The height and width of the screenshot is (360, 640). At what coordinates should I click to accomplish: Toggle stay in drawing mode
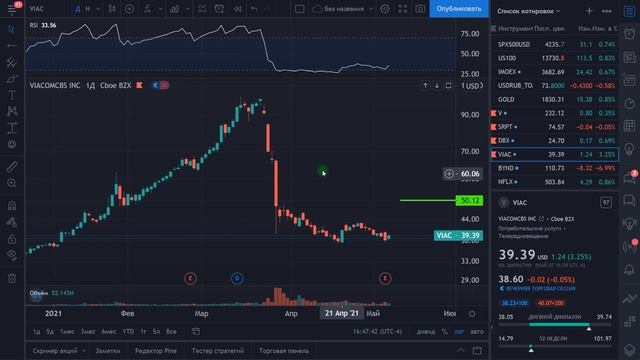[x=12, y=222]
